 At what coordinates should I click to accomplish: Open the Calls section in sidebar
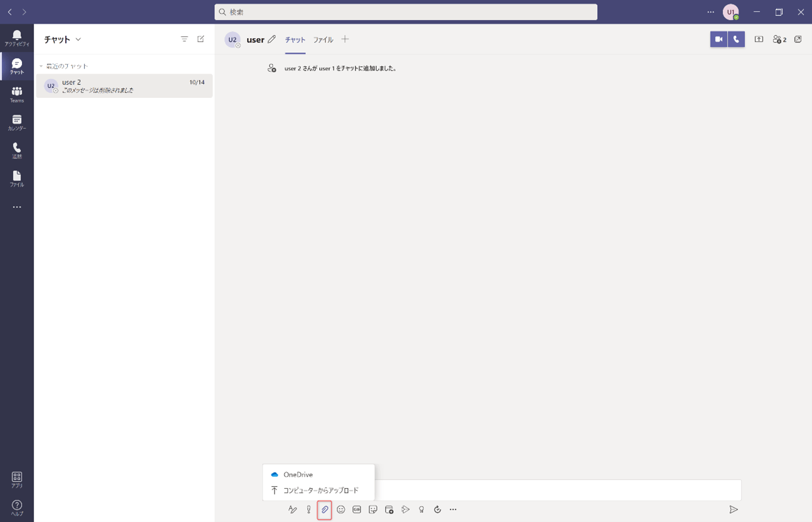pos(17,151)
